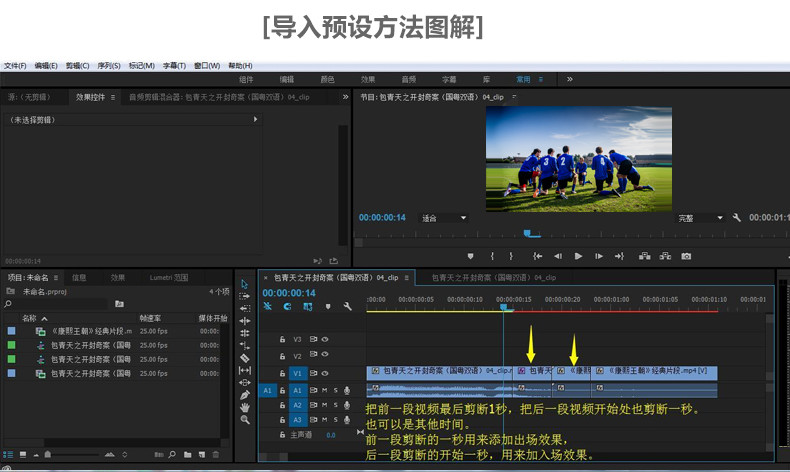The image size is (790, 472).
Task: Select the Selection arrow tool
Action: point(245,284)
